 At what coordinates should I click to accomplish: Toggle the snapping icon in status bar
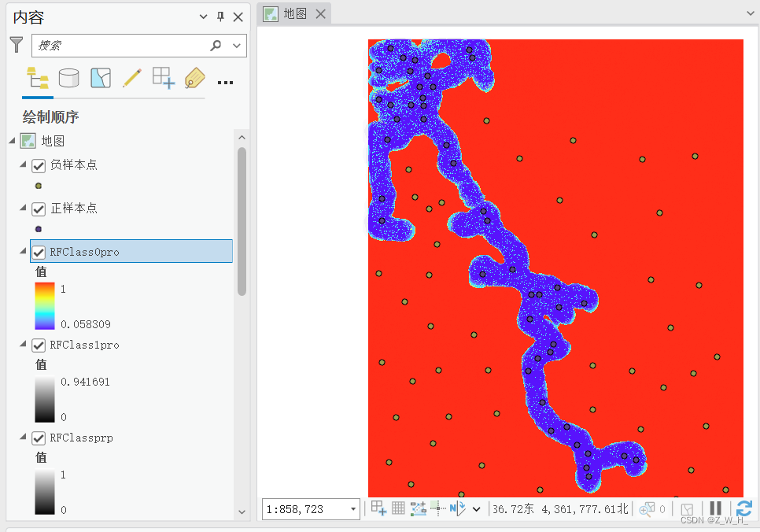pos(419,508)
